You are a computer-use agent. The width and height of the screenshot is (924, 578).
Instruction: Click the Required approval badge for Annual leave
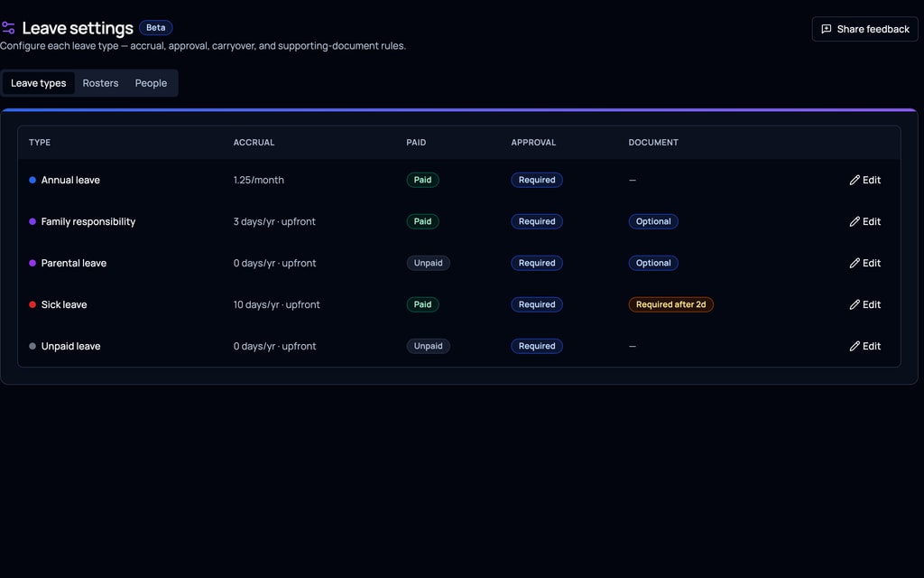[x=537, y=180]
